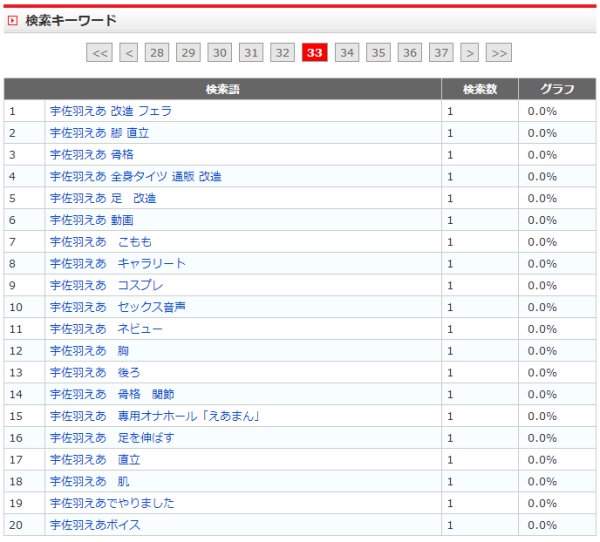The image size is (600, 542).
Task: Jump to first page with << button
Action: point(99,53)
